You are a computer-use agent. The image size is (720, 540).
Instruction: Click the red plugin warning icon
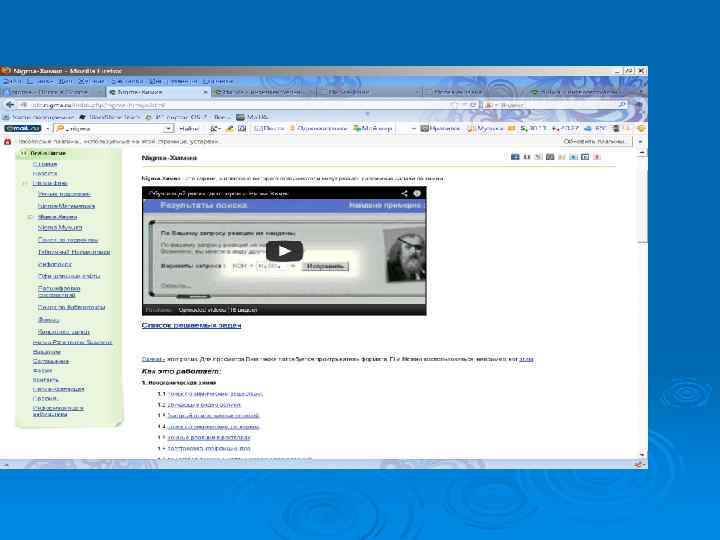(x=7, y=142)
